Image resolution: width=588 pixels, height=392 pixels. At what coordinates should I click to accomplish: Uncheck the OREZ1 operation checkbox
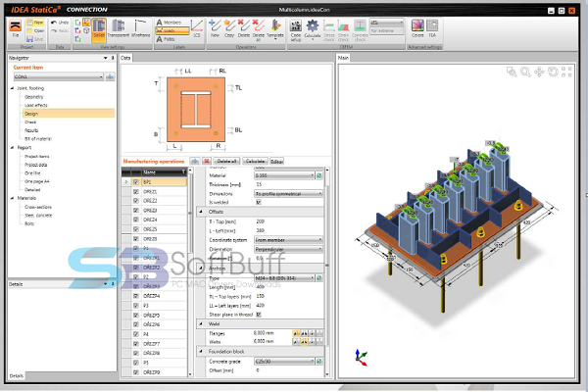(x=136, y=192)
